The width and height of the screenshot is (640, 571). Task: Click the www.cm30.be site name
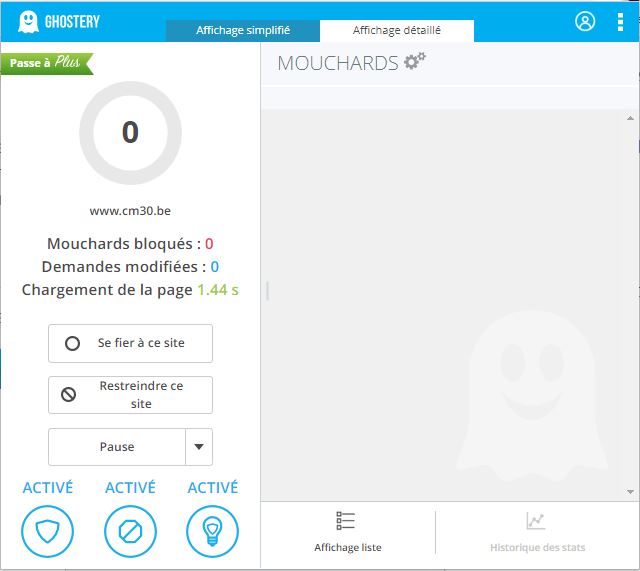pyautogui.click(x=130, y=211)
